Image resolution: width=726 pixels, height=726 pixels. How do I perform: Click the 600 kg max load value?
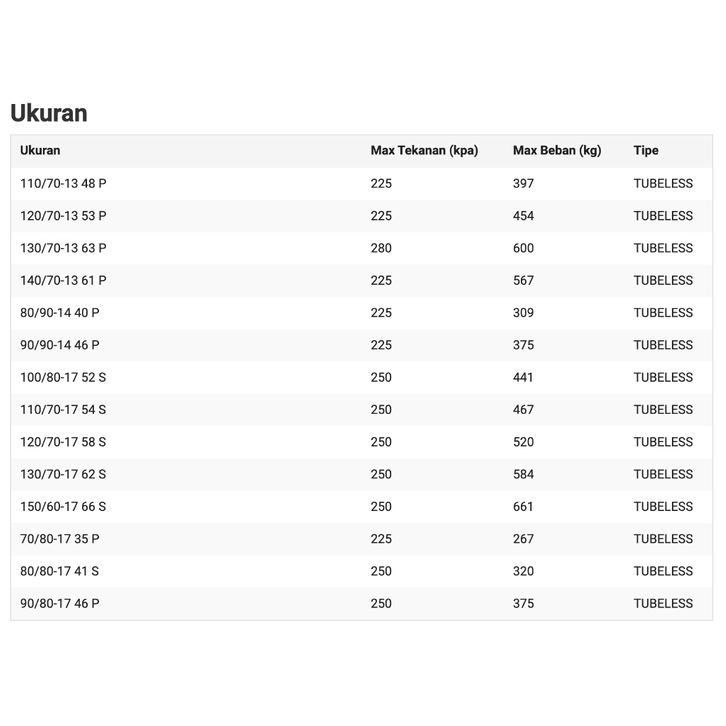(x=524, y=248)
